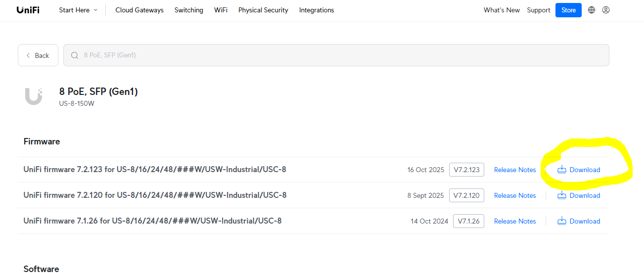Open Release Notes for firmware 7.2.123
Screen dimensions: 644x273
point(515,170)
